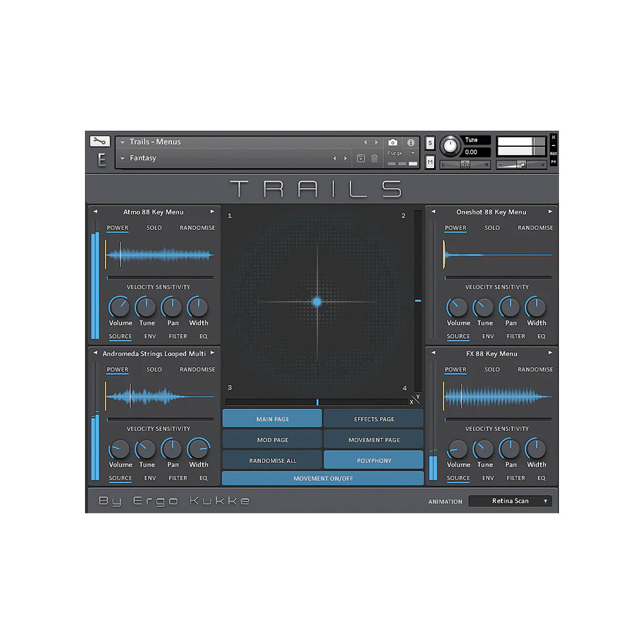Open the camera snapshot view
The image size is (644, 644).
[x=393, y=142]
